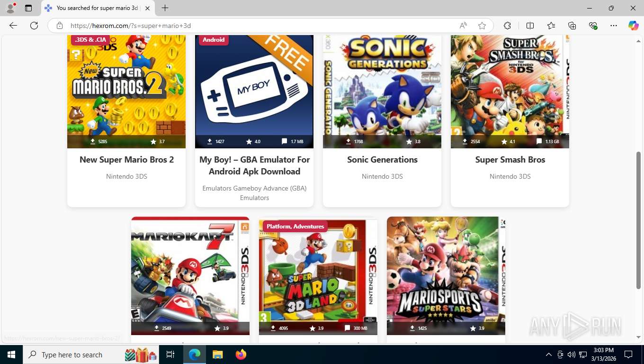Click 1.7 MB size on My Boy card
This screenshot has width=644, height=364.
pos(293,141)
